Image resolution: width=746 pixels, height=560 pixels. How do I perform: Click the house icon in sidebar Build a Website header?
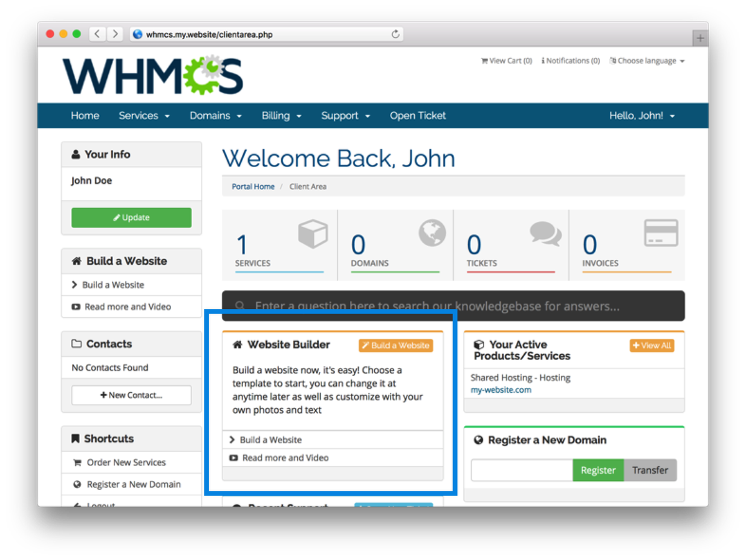76,261
